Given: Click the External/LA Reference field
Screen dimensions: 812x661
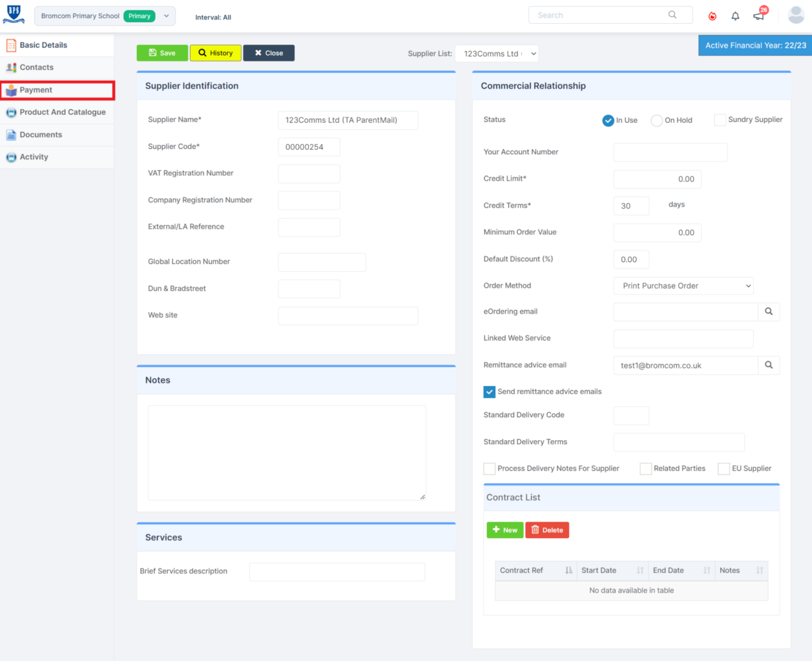Looking at the screenshot, I should coord(309,227).
